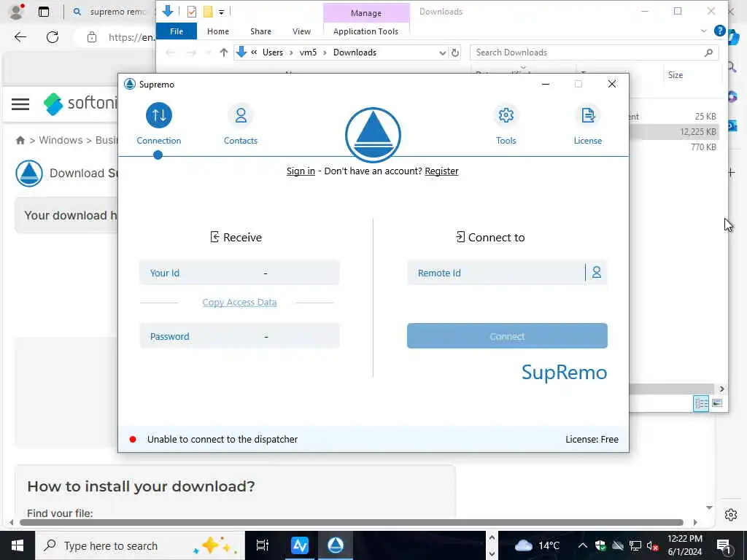This screenshot has width=747, height=560.
Task: Click Sign in link in Supremo
Action: point(301,171)
